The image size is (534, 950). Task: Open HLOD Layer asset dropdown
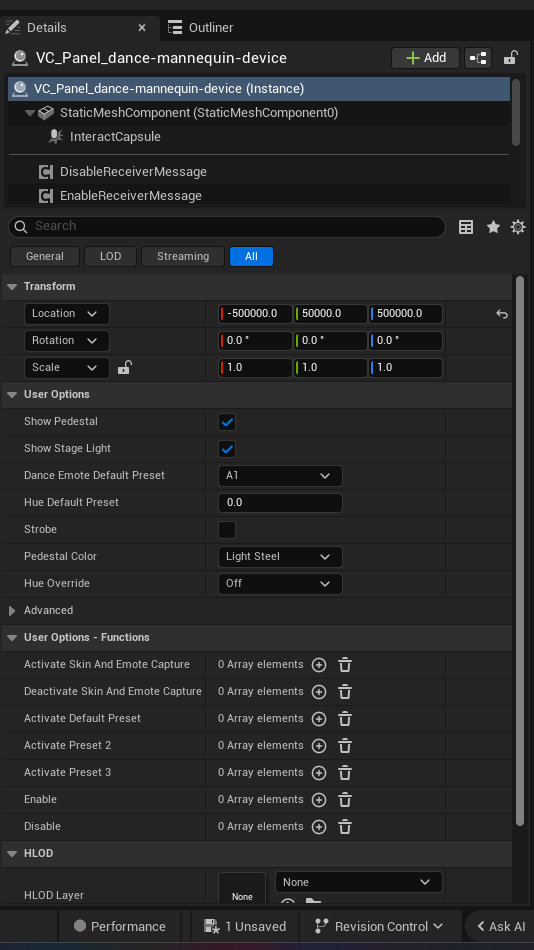click(x=359, y=882)
